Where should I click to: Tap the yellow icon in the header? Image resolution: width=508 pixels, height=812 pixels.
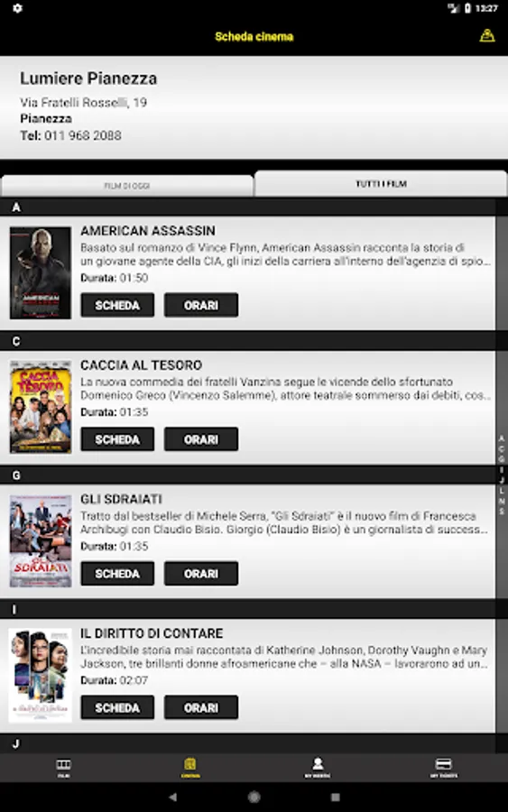point(486,36)
